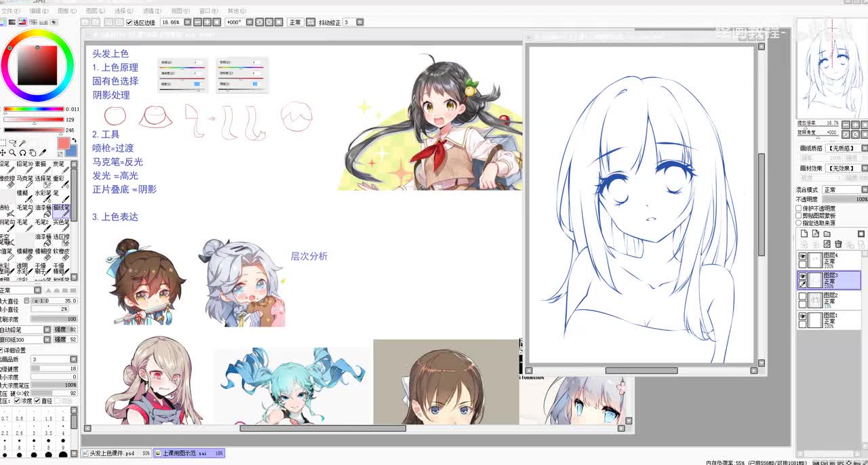Hide 图层3 with its eye icon
Image resolution: width=868 pixels, height=465 pixels.
[x=803, y=277]
